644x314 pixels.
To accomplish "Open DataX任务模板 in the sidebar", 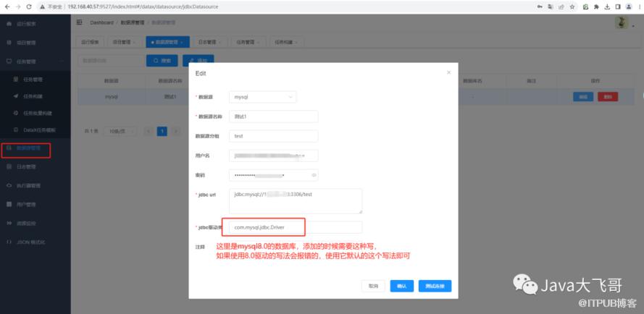I will point(40,130).
